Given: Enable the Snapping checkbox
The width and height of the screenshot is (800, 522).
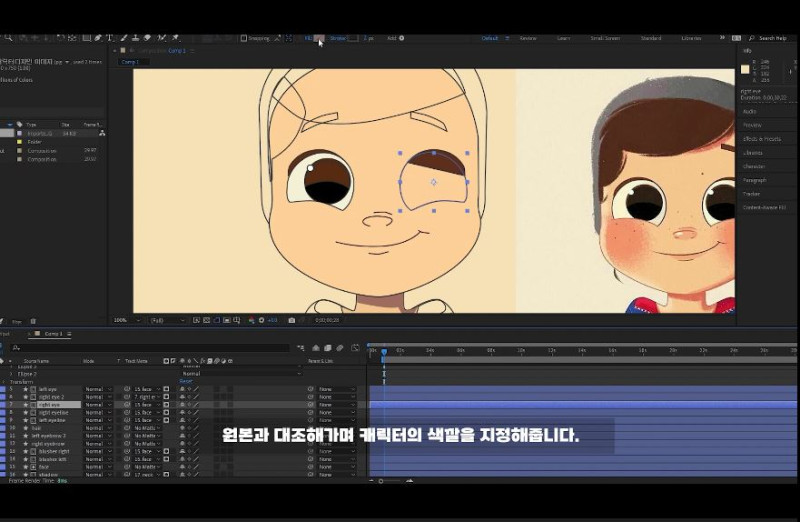Looking at the screenshot, I should click(x=243, y=38).
